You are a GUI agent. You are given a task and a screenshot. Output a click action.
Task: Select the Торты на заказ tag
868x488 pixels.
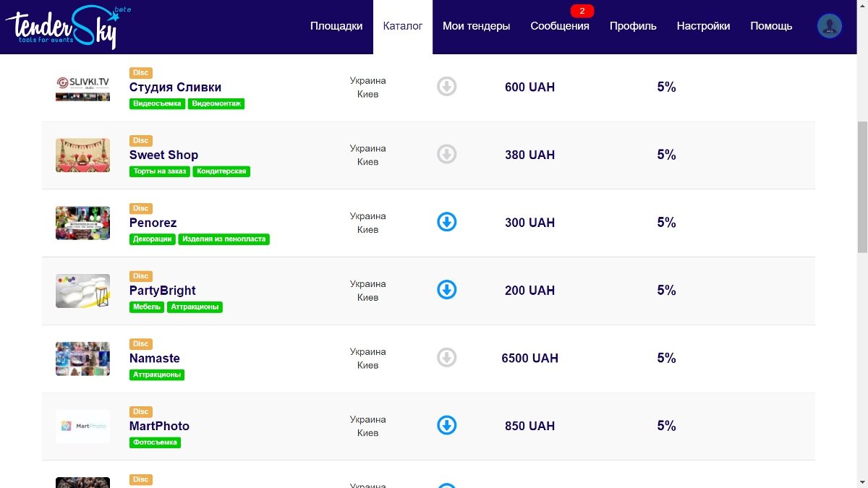160,171
